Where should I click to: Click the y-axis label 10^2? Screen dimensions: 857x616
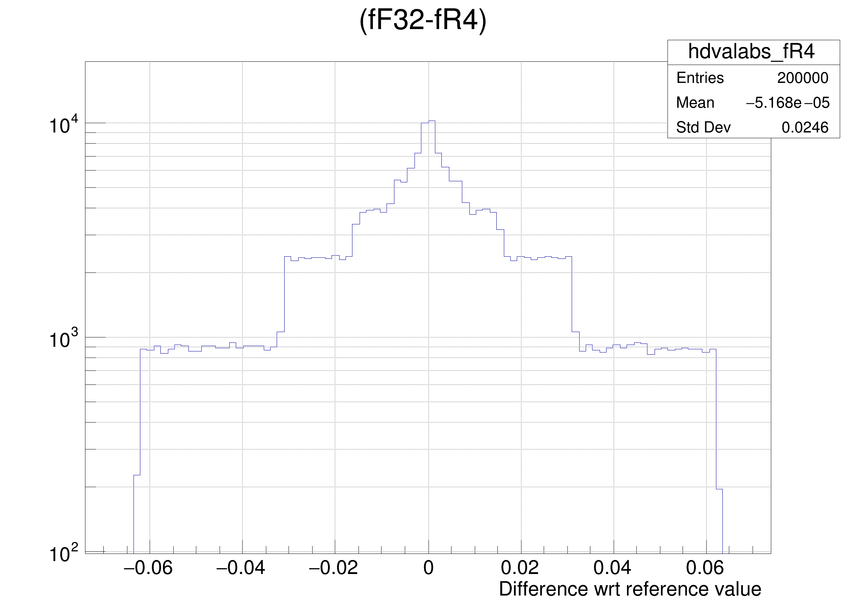63,554
